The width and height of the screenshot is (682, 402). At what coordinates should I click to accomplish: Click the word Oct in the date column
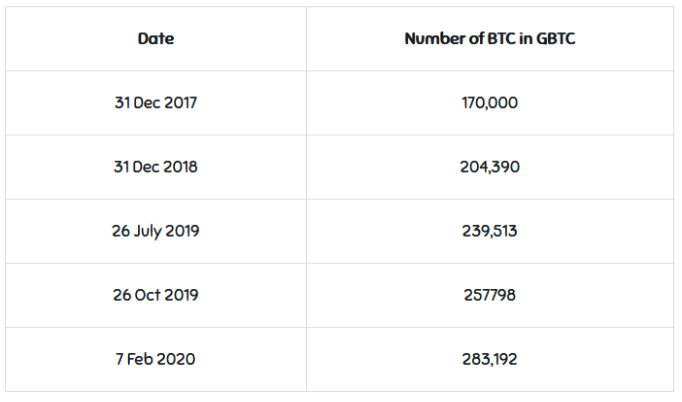(151, 295)
